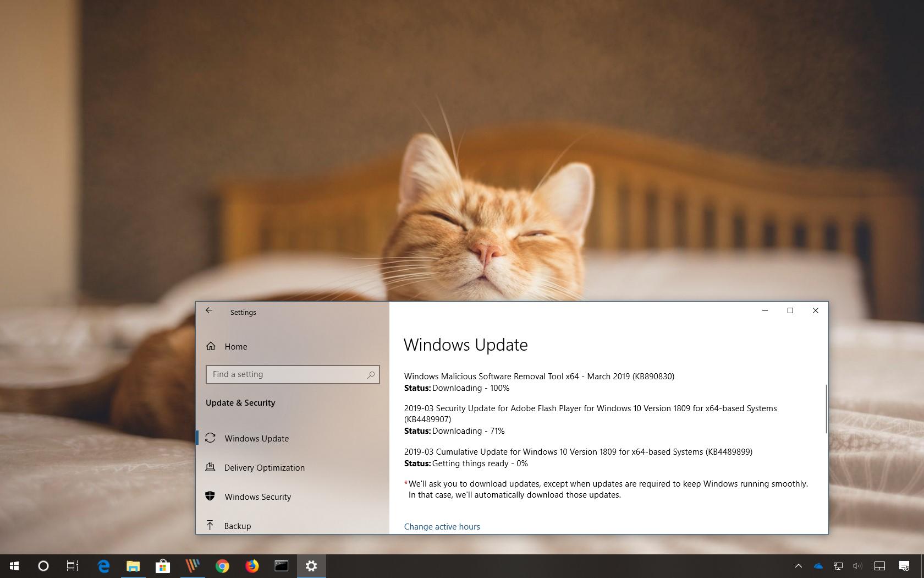This screenshot has height=578, width=924.
Task: Click the Windows Security shield icon
Action: [210, 496]
